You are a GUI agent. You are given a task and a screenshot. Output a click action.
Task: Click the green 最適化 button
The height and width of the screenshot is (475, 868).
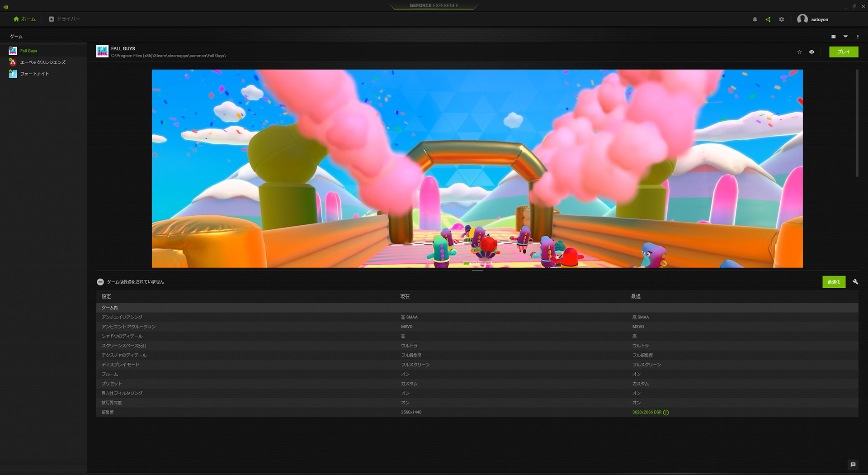834,282
